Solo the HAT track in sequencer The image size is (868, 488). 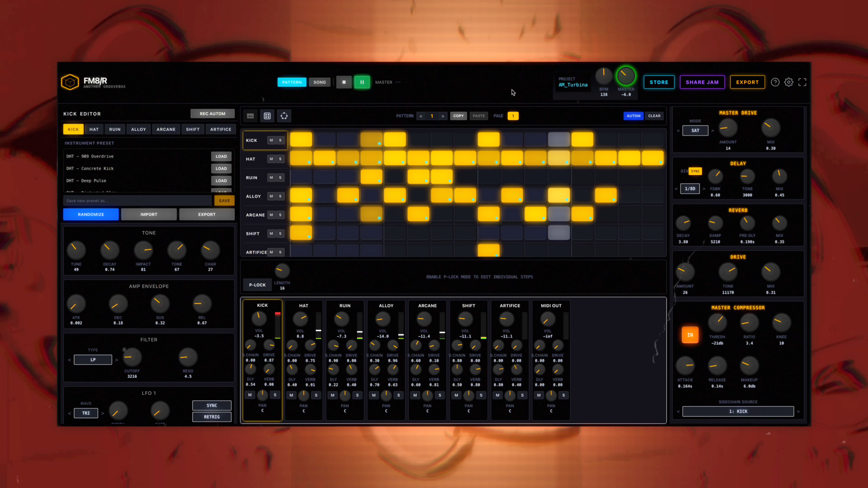280,159
